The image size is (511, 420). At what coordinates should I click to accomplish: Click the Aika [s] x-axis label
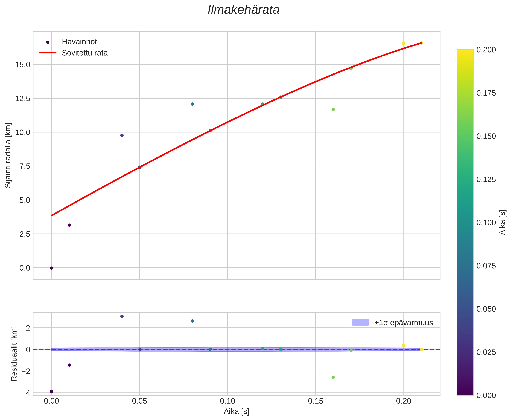click(x=236, y=412)
